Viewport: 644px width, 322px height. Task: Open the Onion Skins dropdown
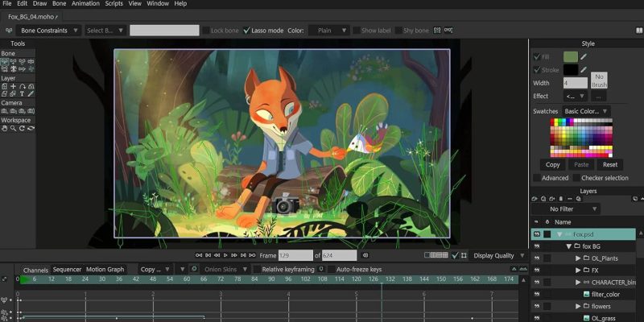pyautogui.click(x=225, y=270)
